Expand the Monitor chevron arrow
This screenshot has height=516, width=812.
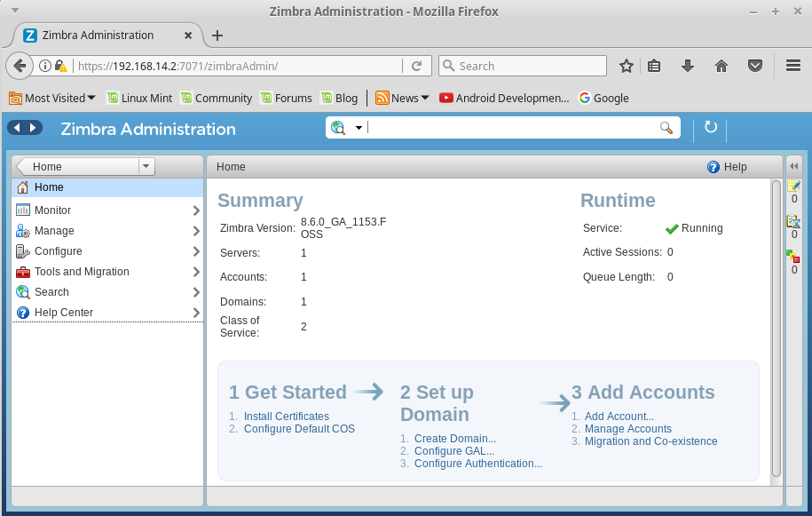[x=196, y=210]
